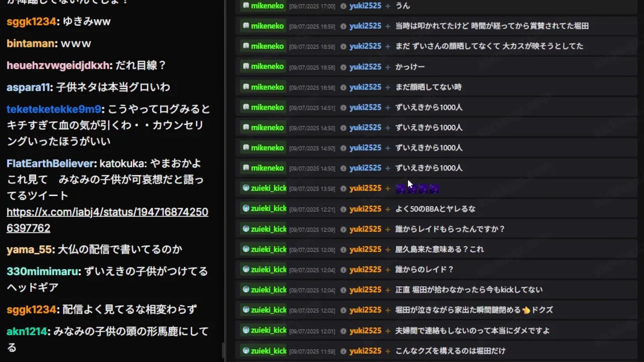Click message 屋久島来た意味ある？これ

click(440, 249)
